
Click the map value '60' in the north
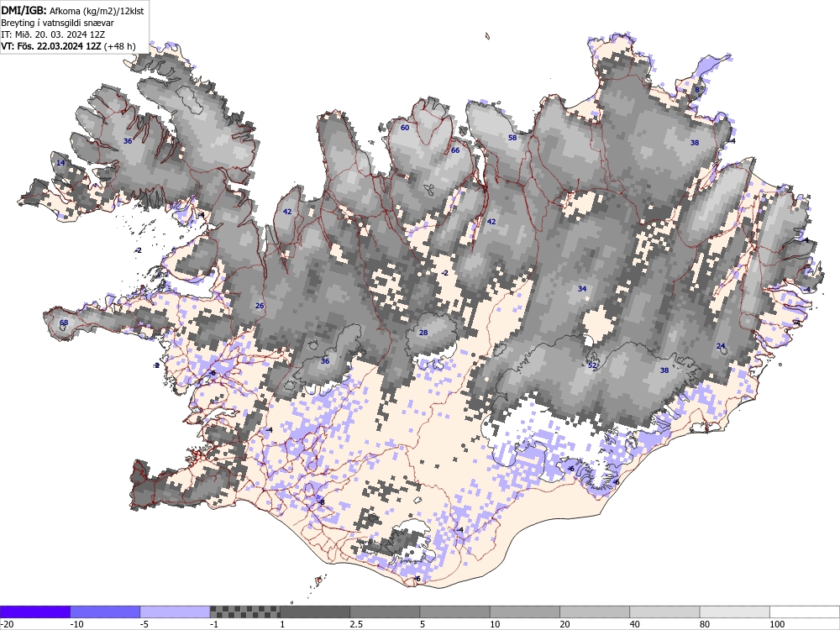pos(405,128)
